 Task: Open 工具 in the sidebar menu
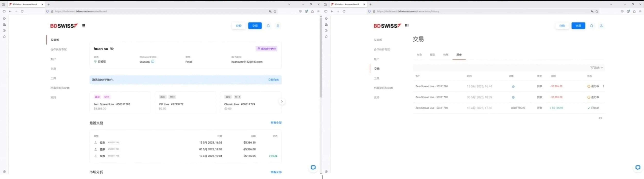(x=53, y=78)
